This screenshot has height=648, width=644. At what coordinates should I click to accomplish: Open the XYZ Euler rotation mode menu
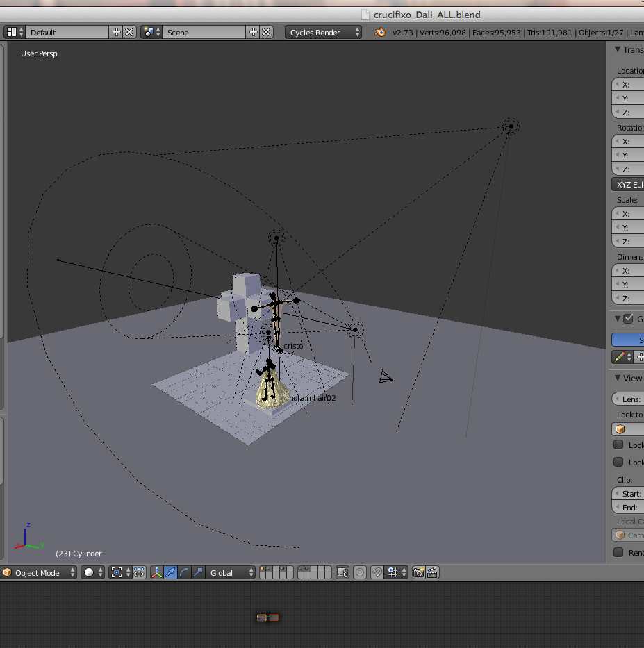tap(628, 185)
